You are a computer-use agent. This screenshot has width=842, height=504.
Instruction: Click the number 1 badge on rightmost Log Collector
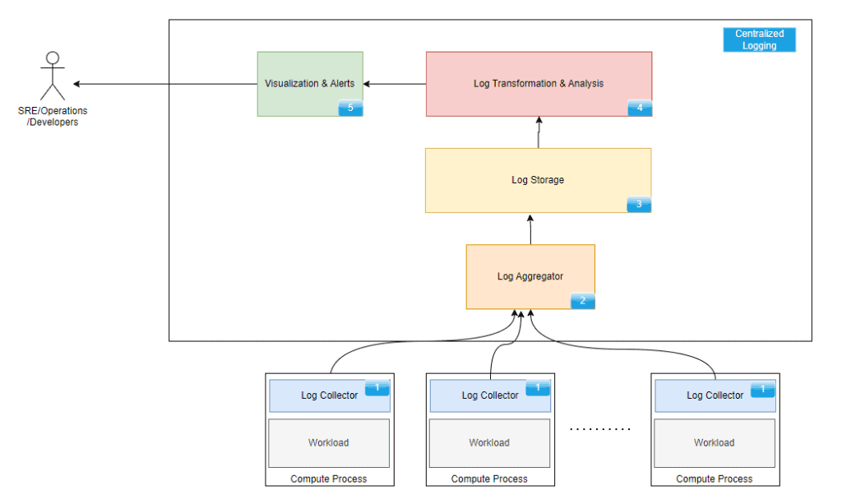763,387
